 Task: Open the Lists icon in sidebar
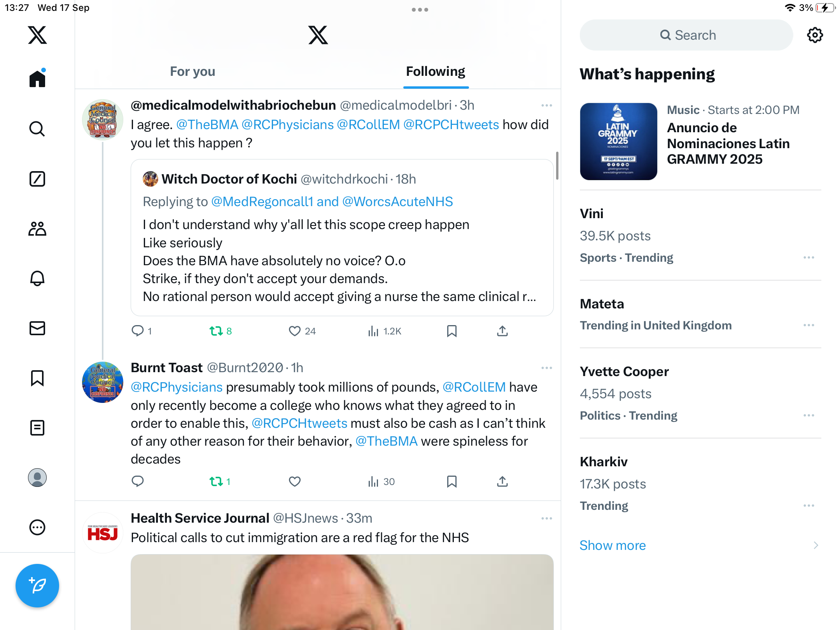[37, 428]
